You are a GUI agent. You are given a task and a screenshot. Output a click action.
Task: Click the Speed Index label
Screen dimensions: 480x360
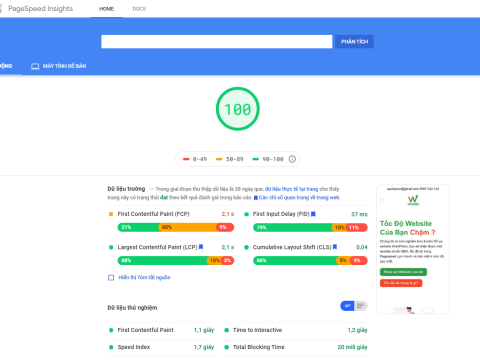point(134,347)
